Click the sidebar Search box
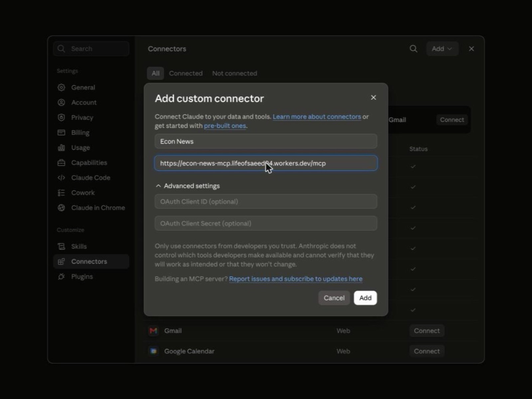 [91, 49]
